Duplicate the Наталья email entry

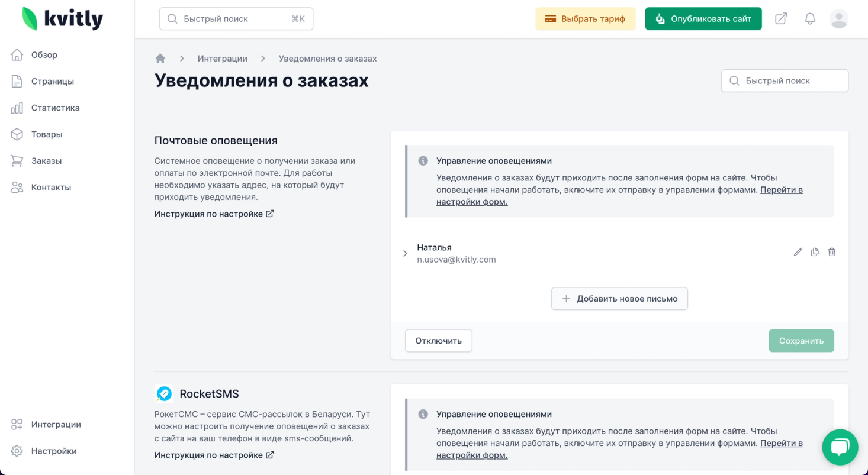pyautogui.click(x=815, y=252)
